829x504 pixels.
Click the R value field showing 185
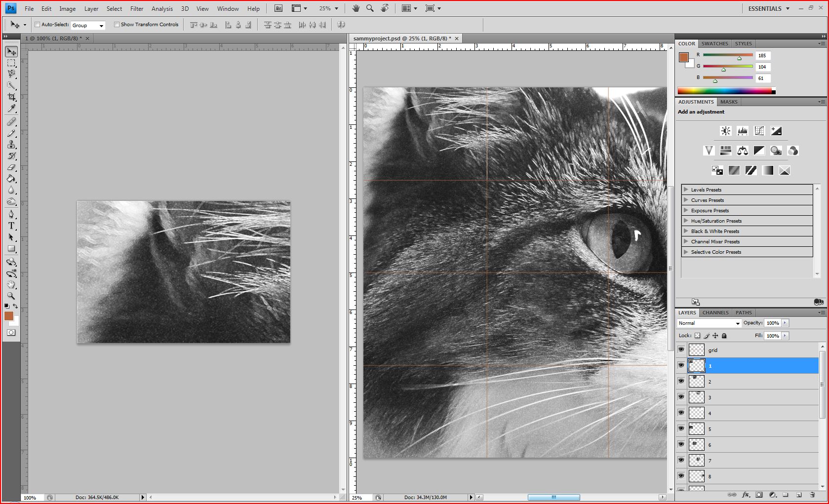click(763, 55)
